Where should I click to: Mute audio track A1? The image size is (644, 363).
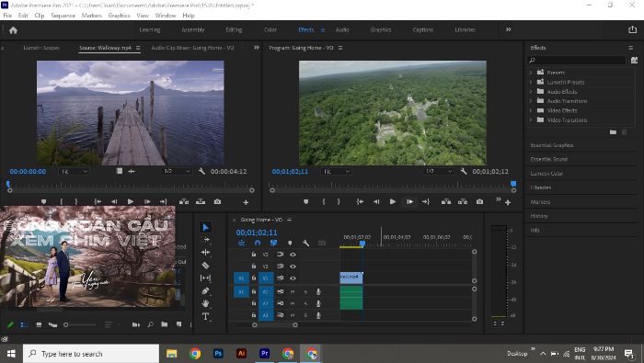click(x=293, y=291)
